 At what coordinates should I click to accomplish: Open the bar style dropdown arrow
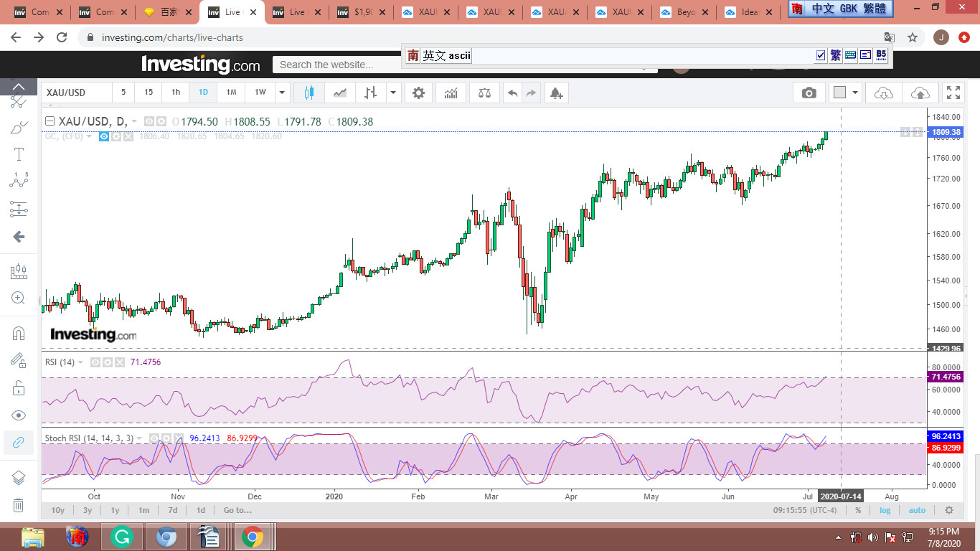[393, 93]
